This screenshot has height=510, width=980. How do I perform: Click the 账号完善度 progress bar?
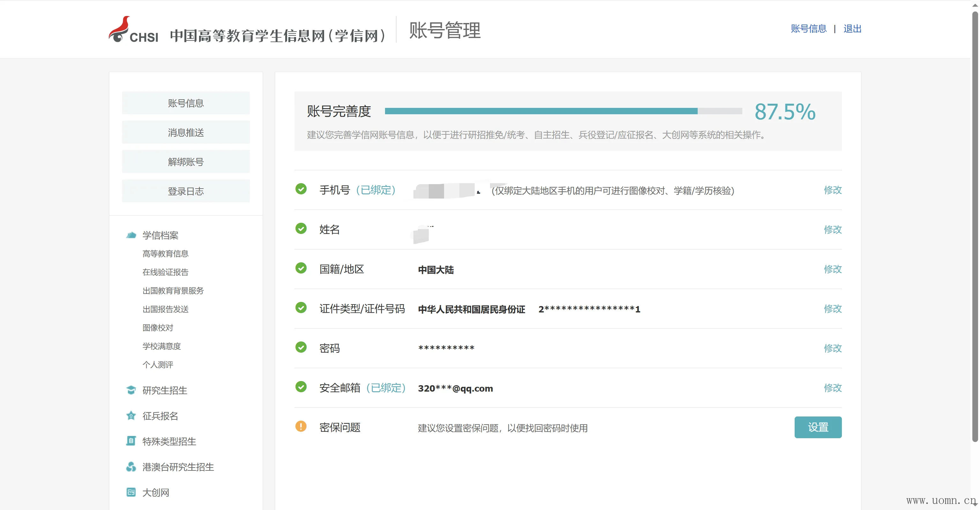click(x=563, y=111)
